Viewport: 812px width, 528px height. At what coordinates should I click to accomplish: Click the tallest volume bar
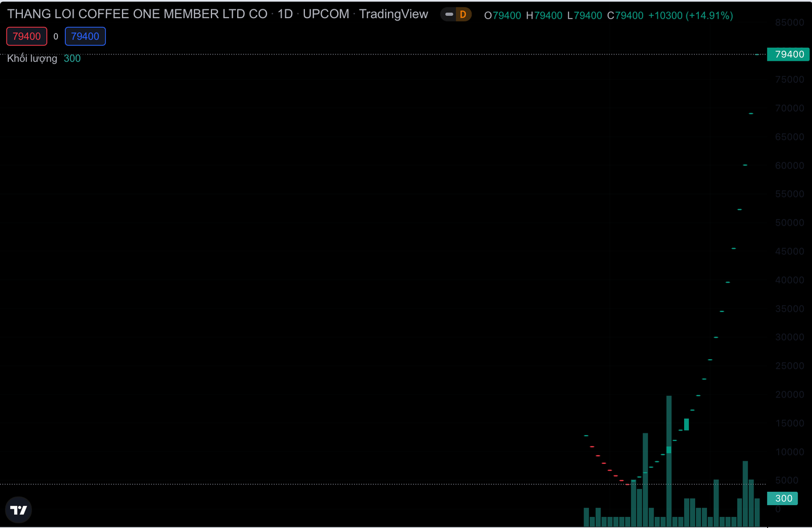pos(669,461)
